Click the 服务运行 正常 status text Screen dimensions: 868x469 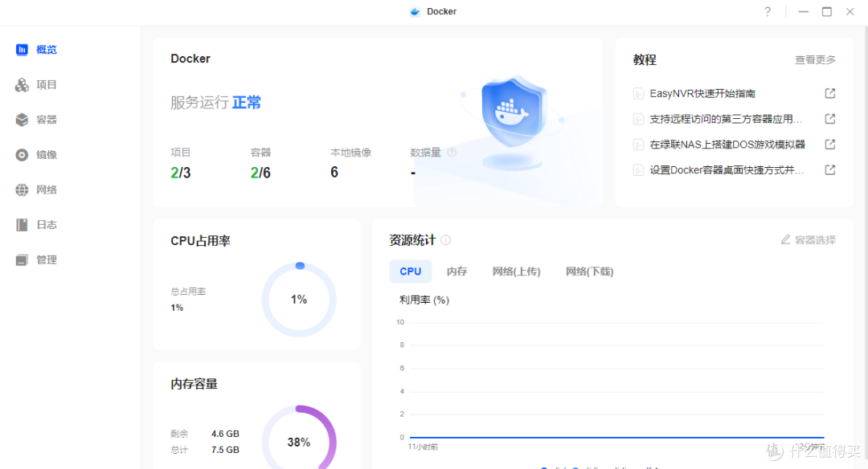point(215,102)
